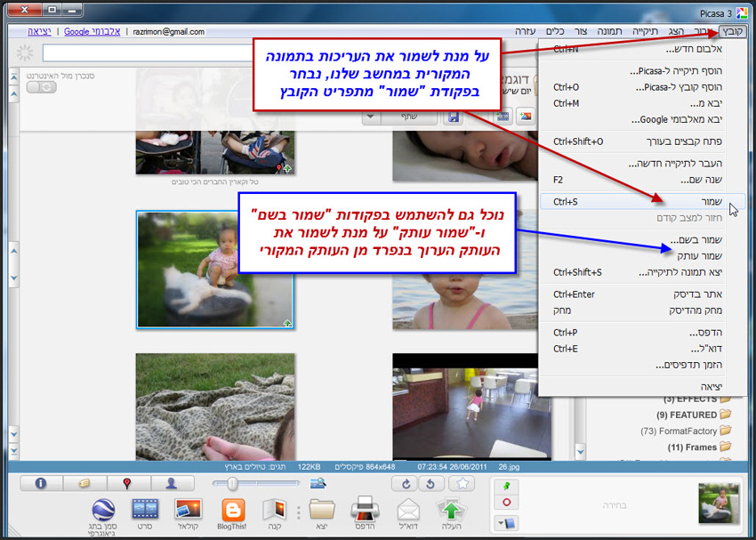Rotate photo clockwise icon

point(406,484)
